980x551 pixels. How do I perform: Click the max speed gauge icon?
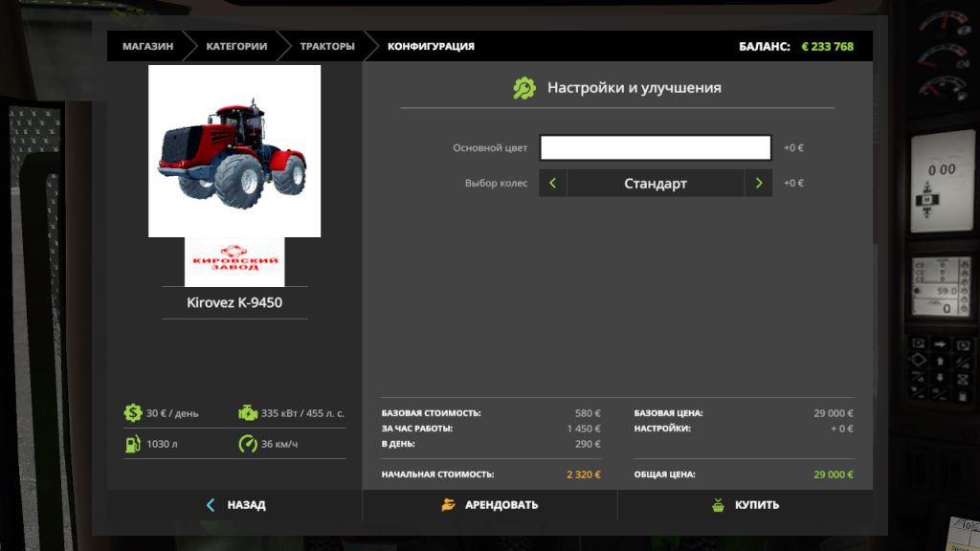pos(248,444)
